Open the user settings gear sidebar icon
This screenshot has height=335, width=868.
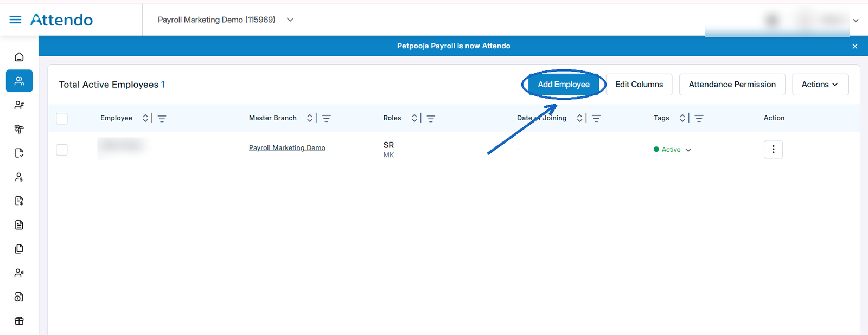point(19,273)
